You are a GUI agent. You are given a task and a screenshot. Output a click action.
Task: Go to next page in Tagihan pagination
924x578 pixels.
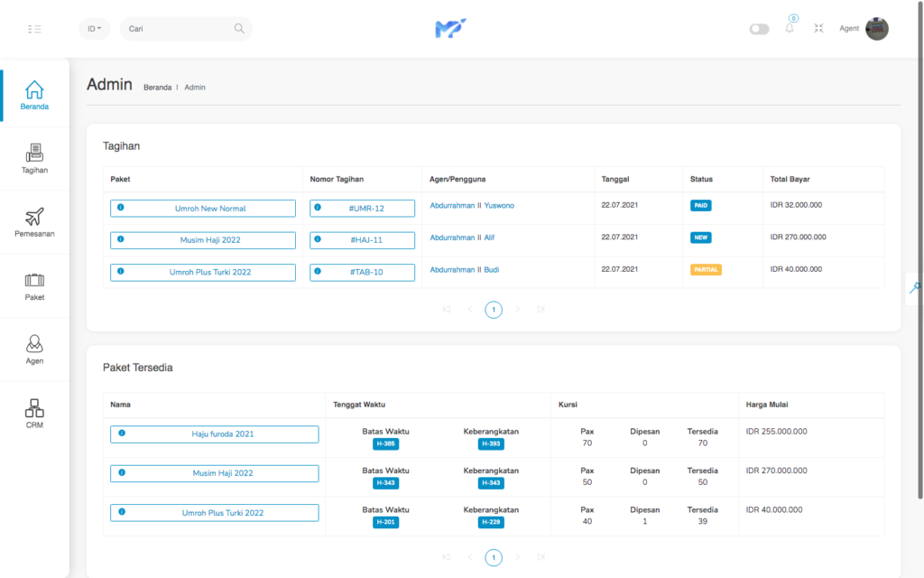point(517,310)
